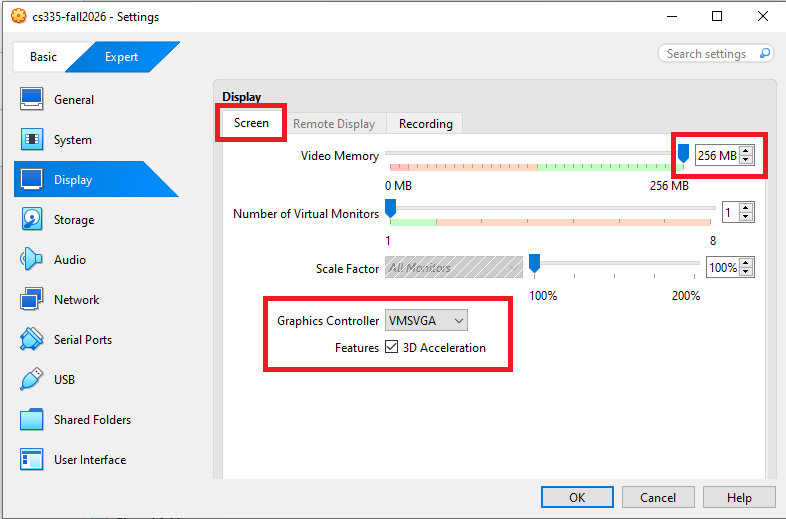Click the Audio speaker icon
786x519 pixels.
pos(32,260)
